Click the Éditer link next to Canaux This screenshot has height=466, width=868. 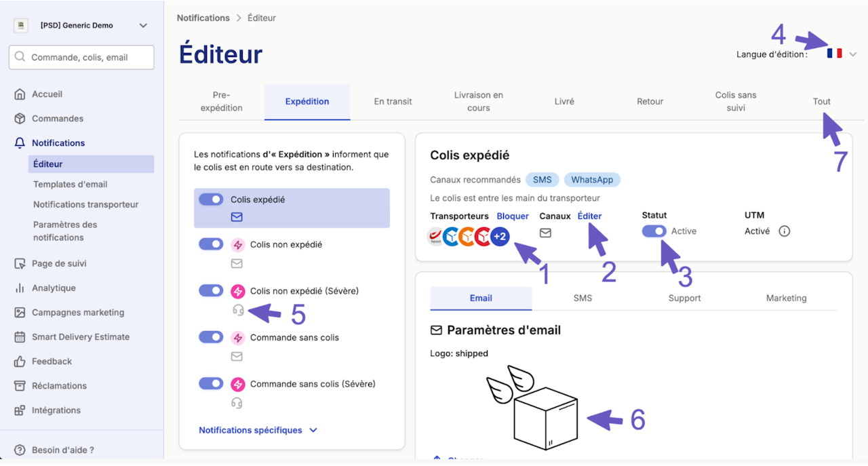pos(589,216)
